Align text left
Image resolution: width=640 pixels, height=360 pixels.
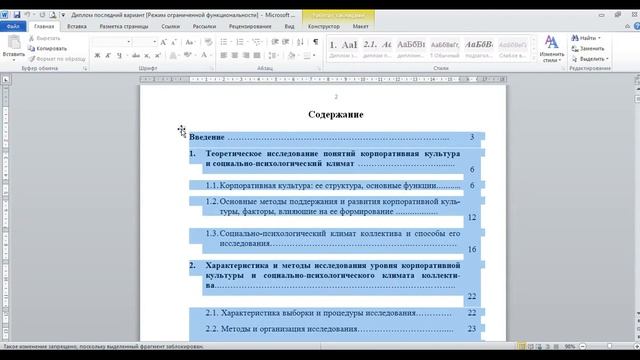point(224,55)
